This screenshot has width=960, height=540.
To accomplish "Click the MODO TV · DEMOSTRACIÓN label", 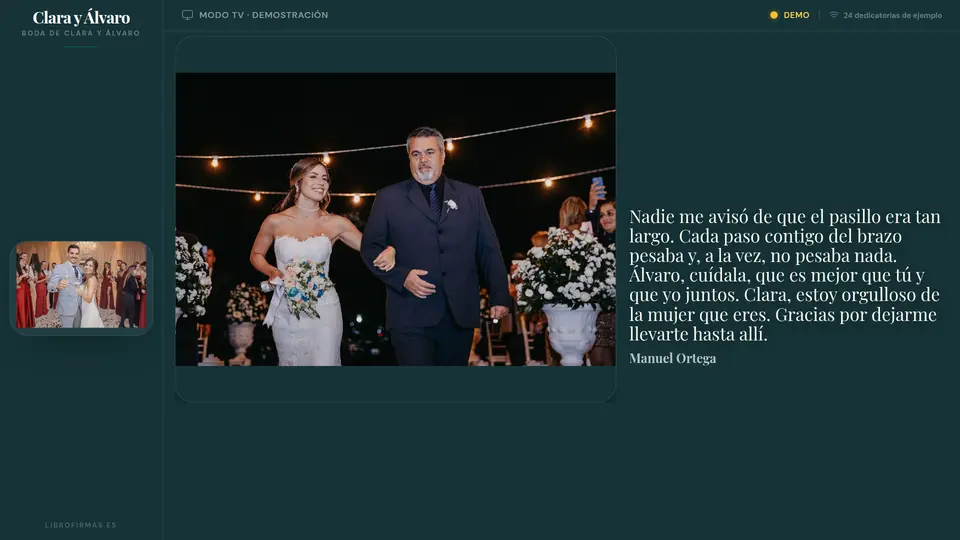I will [263, 15].
